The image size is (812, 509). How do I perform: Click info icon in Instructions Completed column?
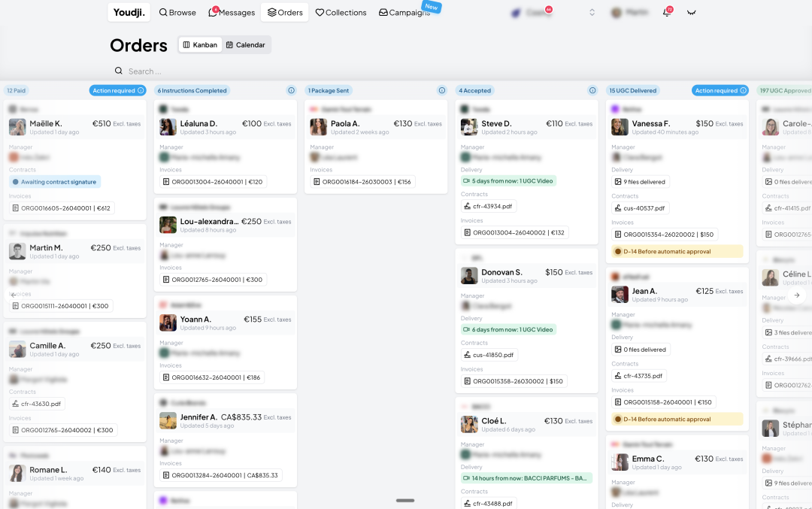(x=291, y=90)
